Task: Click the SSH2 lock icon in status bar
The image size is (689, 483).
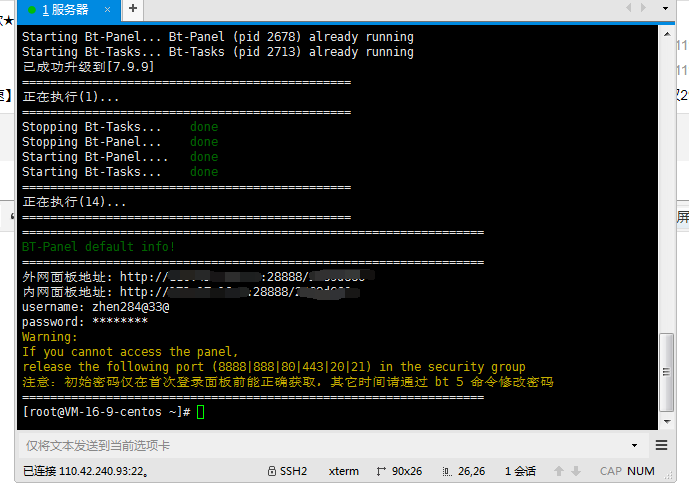Action: tap(272, 471)
